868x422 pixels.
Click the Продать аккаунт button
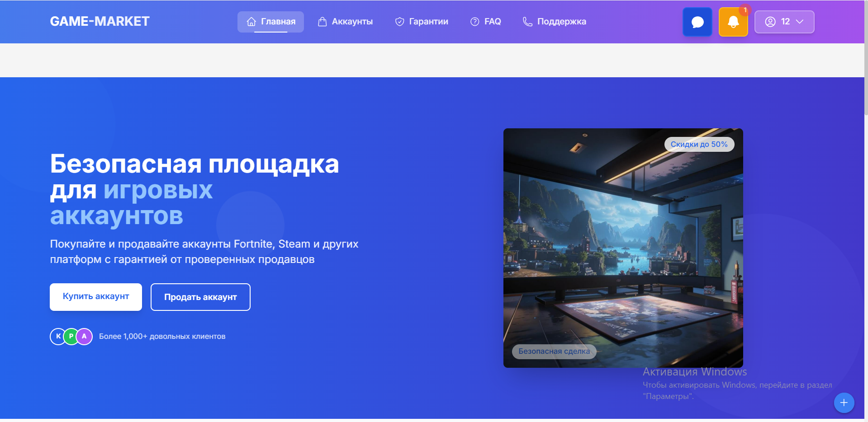[x=200, y=297]
